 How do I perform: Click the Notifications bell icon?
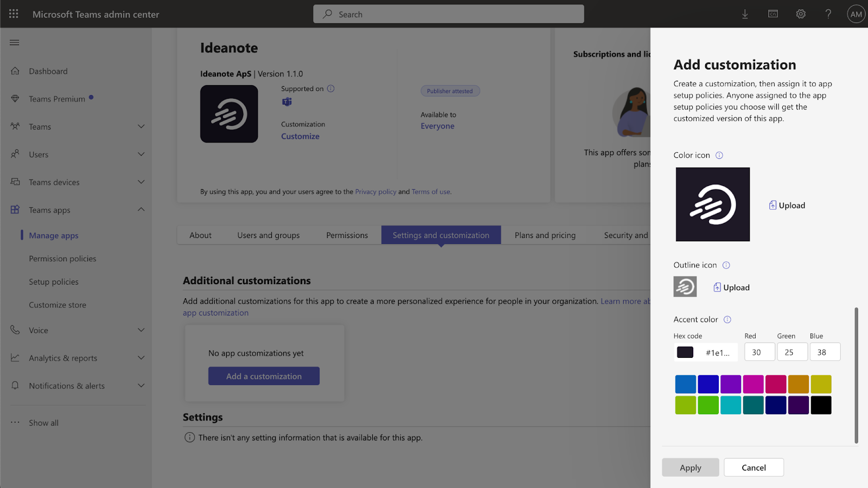tap(15, 386)
